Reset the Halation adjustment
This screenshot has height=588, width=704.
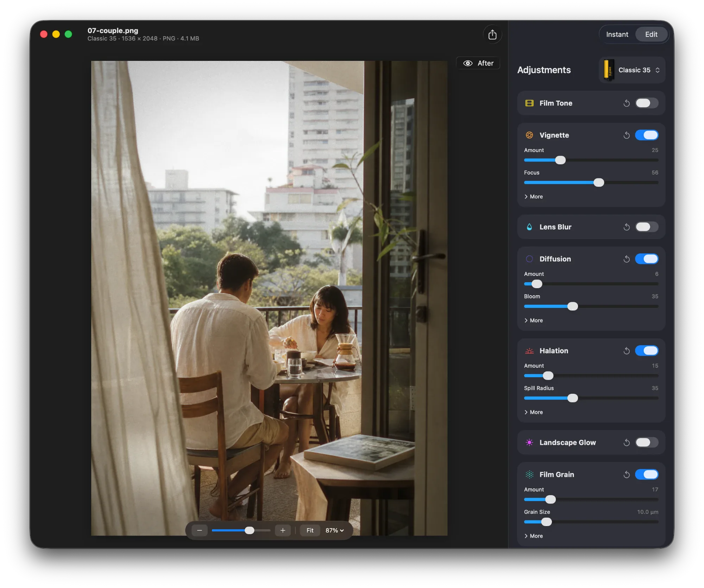pyautogui.click(x=627, y=351)
